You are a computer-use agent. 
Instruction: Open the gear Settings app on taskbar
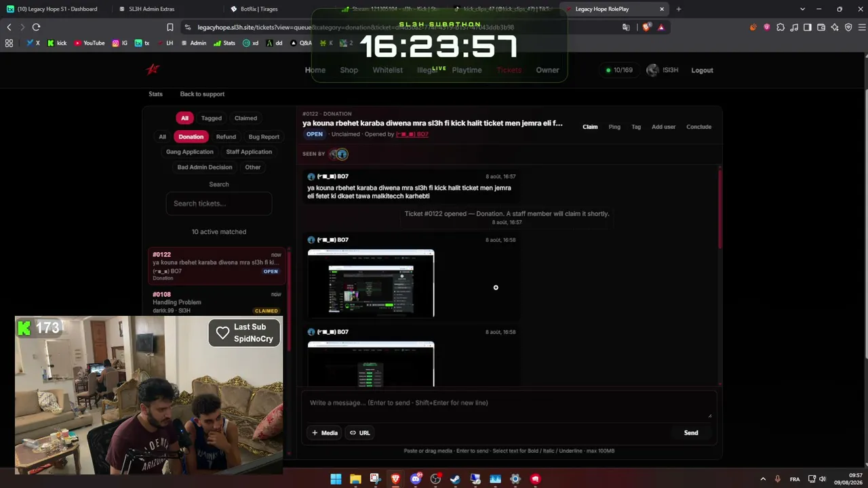point(515,479)
